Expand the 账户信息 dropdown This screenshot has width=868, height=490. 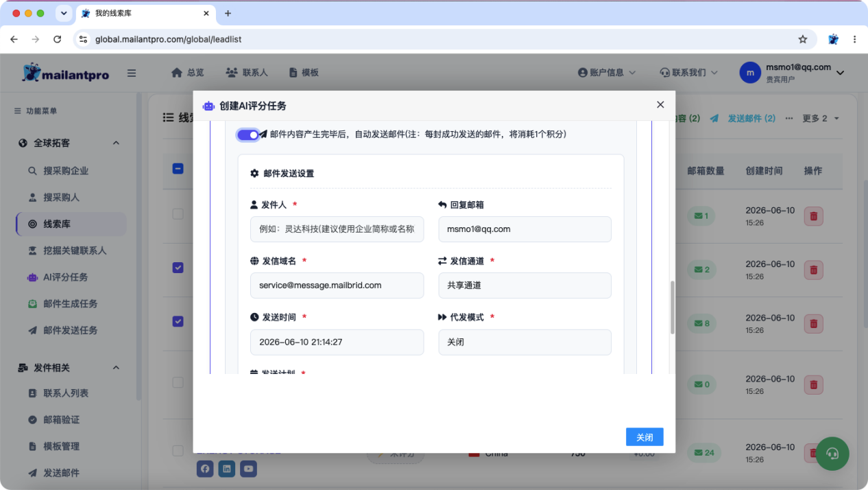click(x=607, y=73)
